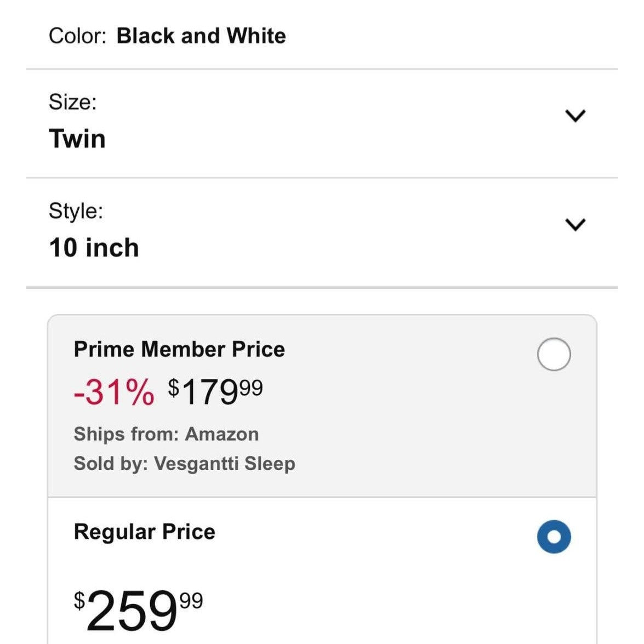Open the Vesgantti Sleep seller name

[225, 464]
